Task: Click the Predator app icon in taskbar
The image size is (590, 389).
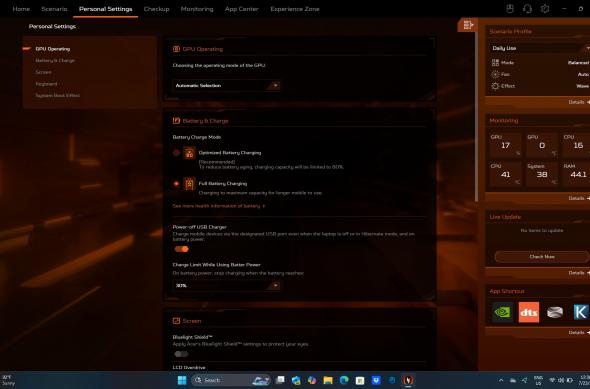Action: (x=408, y=380)
